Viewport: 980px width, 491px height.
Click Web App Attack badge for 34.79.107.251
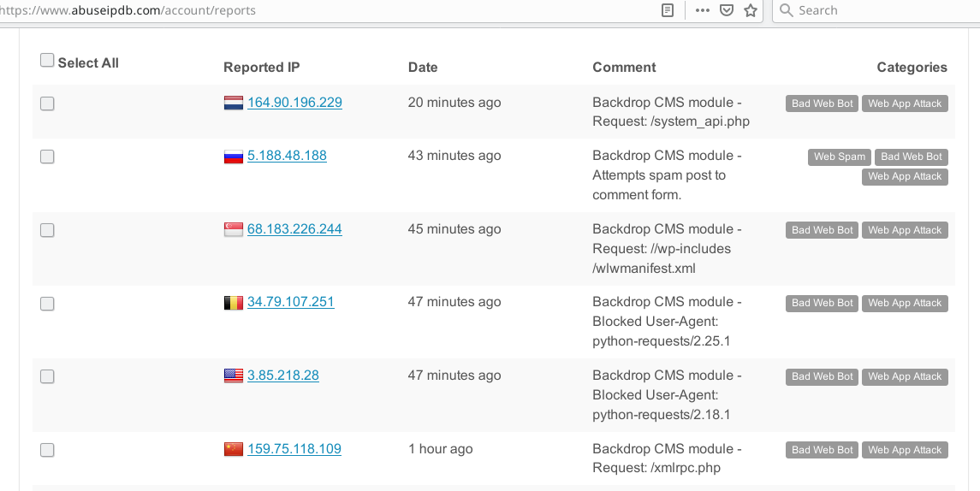pos(905,304)
